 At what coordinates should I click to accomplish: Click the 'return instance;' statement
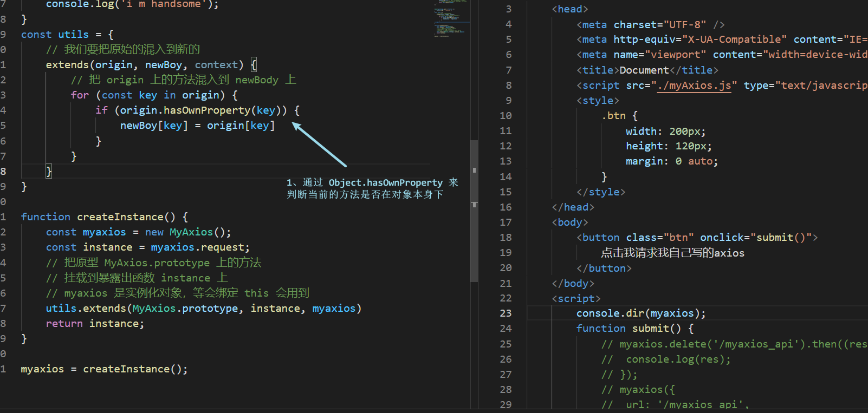(95, 323)
